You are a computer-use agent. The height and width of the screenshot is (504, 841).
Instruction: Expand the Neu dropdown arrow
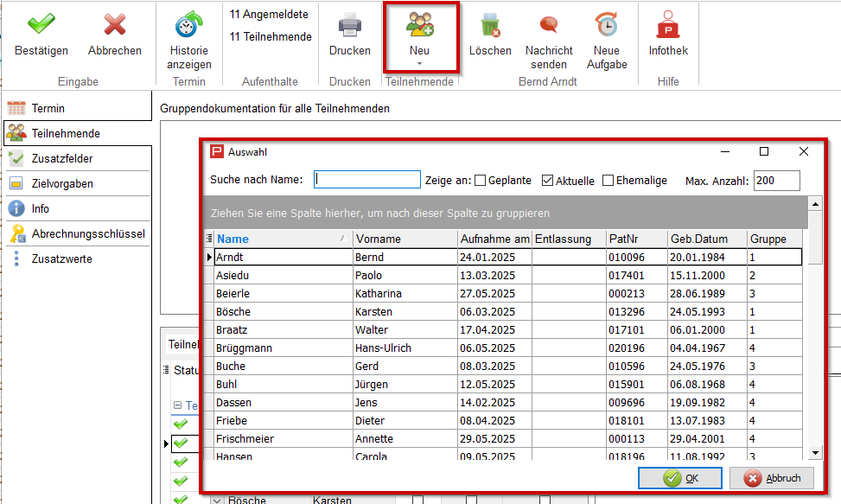tap(419, 63)
